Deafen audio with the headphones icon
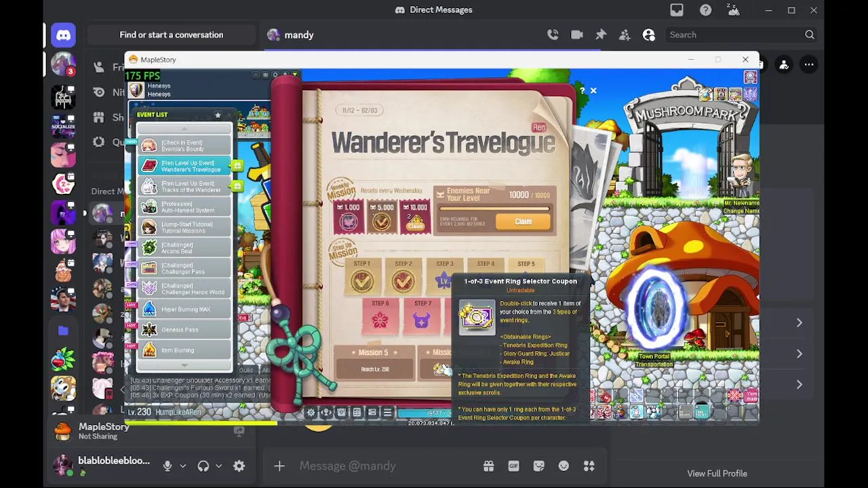Viewport: 868px width, 488px height. [x=203, y=466]
